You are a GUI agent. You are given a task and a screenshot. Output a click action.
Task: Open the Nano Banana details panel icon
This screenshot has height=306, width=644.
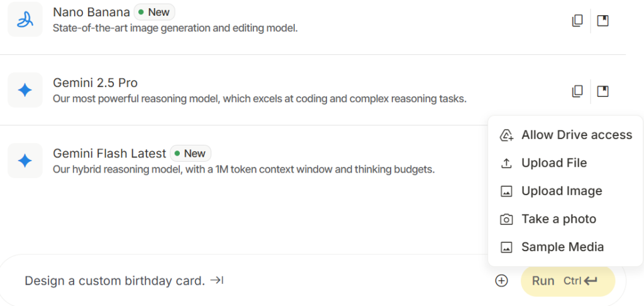tap(602, 21)
